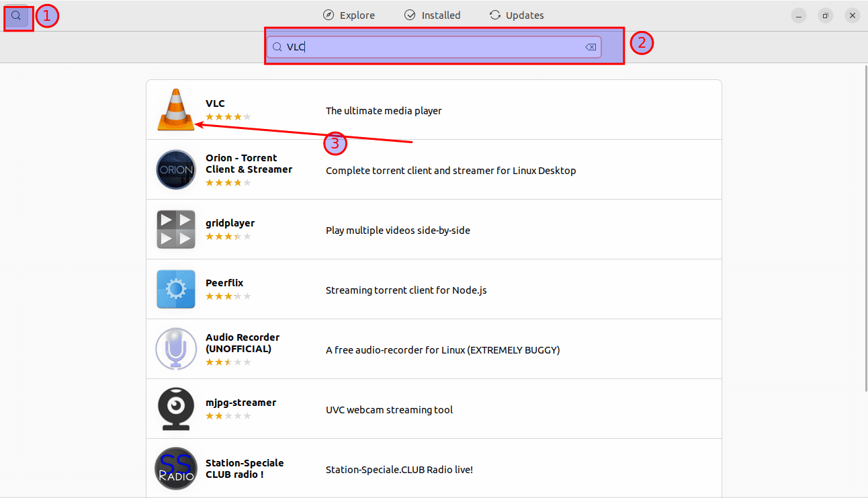The image size is (868, 498).
Task: Select the Orion - Torrent Client & Streamer title
Action: pos(249,163)
